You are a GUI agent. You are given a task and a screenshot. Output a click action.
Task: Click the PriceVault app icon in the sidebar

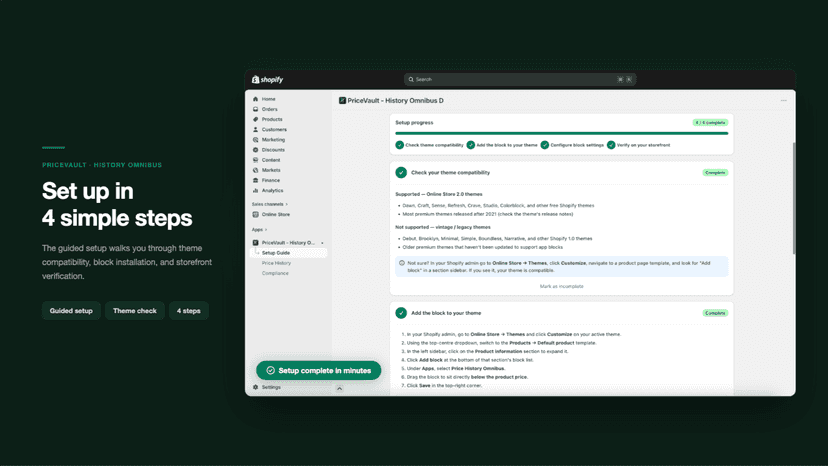(x=256, y=243)
